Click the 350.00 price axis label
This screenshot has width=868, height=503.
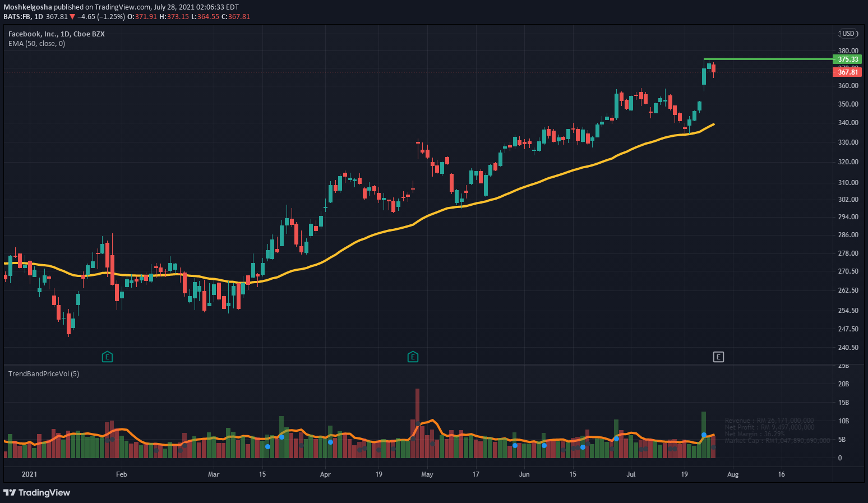coord(848,104)
